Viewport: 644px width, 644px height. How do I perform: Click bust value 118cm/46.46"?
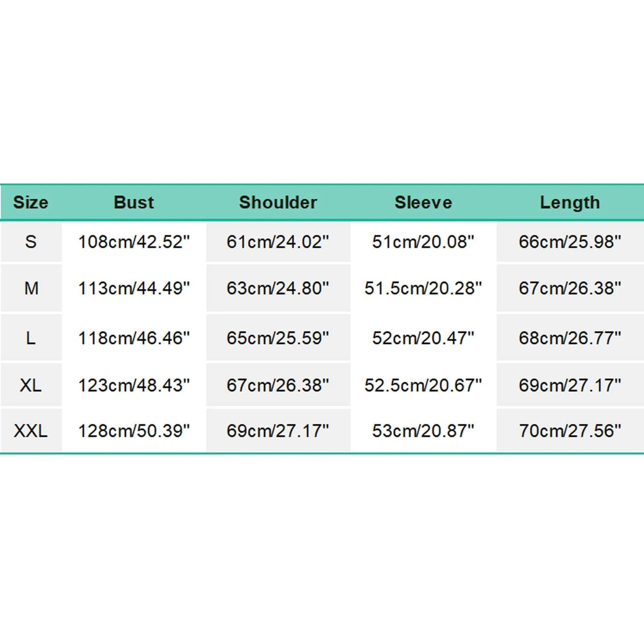pyautogui.click(x=134, y=338)
